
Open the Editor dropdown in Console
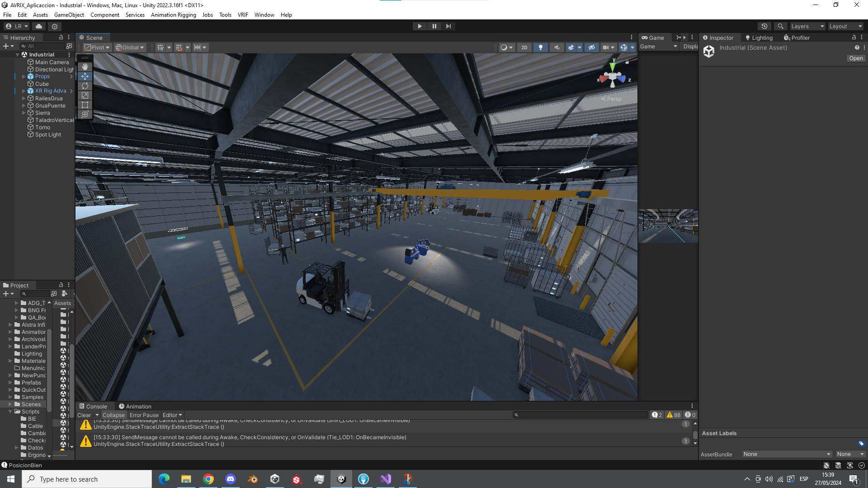point(172,415)
